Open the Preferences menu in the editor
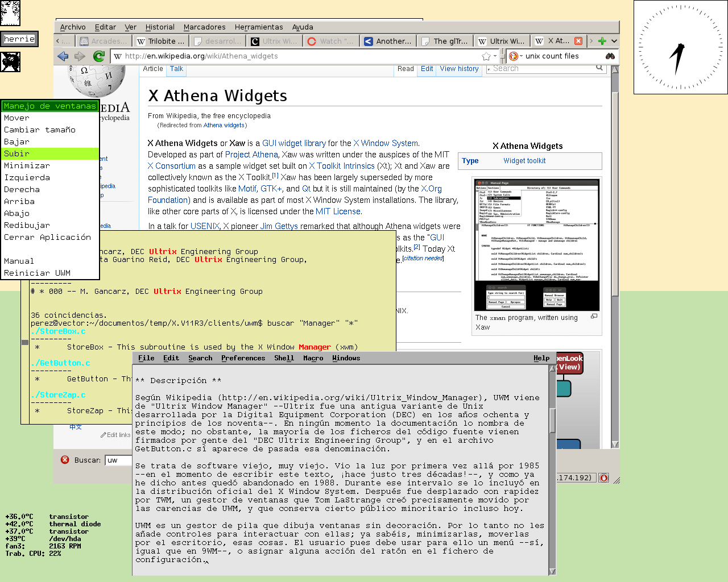This screenshot has height=582, width=728. click(243, 358)
